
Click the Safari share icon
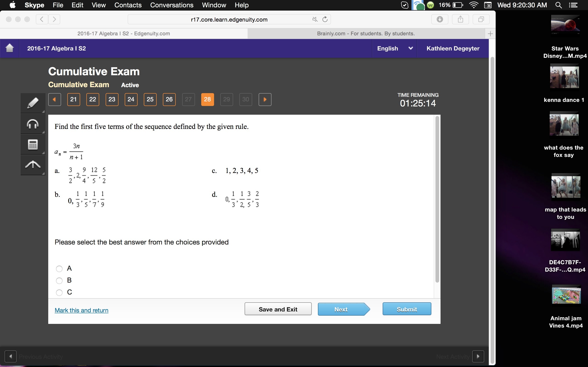click(x=460, y=19)
